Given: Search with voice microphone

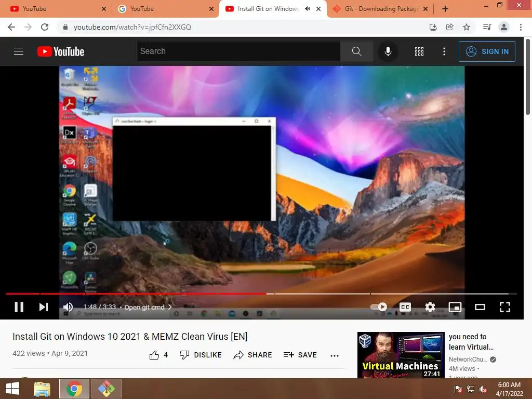Looking at the screenshot, I should [388, 51].
